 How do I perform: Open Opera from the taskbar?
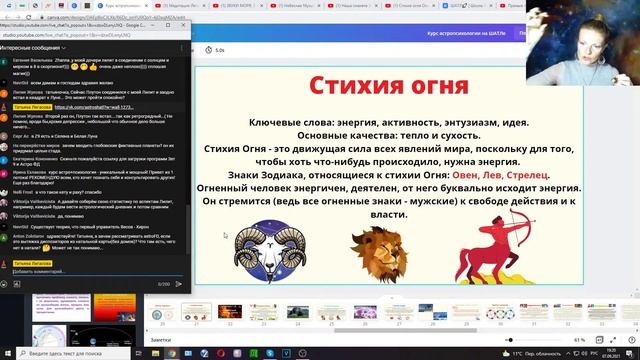(221, 353)
